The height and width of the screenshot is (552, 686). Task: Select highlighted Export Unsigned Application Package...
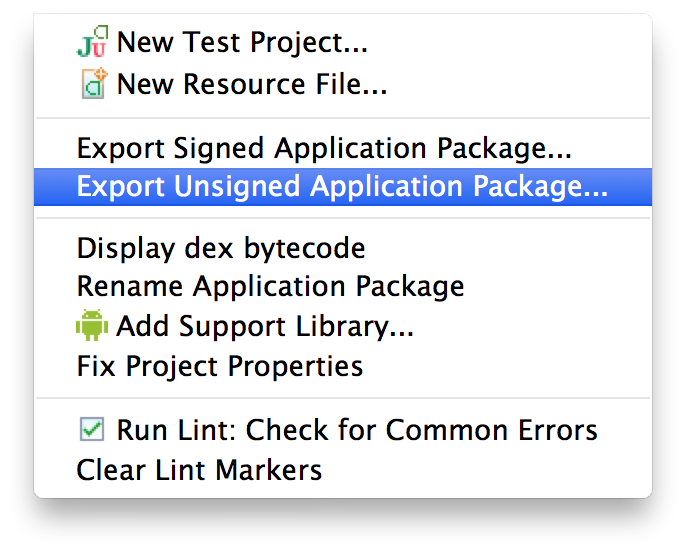tap(342, 187)
